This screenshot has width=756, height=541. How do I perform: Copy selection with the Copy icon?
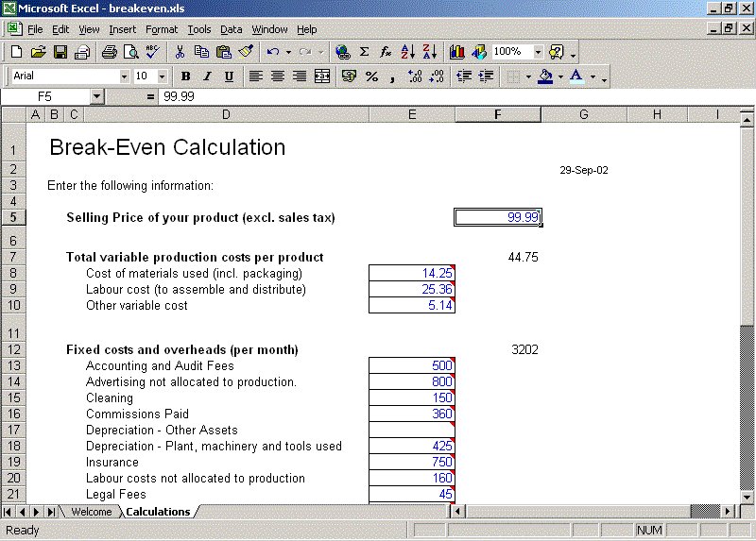[x=201, y=52]
